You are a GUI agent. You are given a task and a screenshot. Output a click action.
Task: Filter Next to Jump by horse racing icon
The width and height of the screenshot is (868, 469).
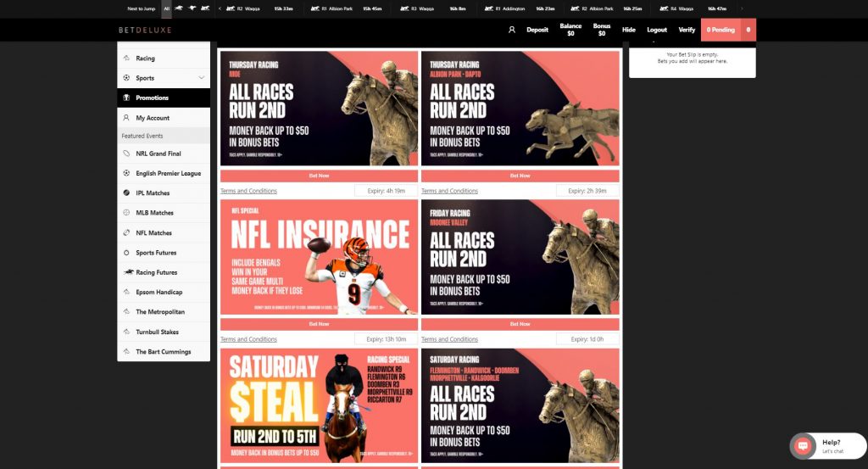(179, 8)
